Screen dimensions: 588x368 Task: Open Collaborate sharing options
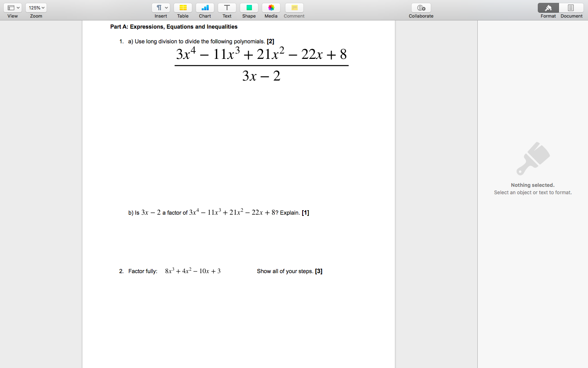pyautogui.click(x=421, y=8)
